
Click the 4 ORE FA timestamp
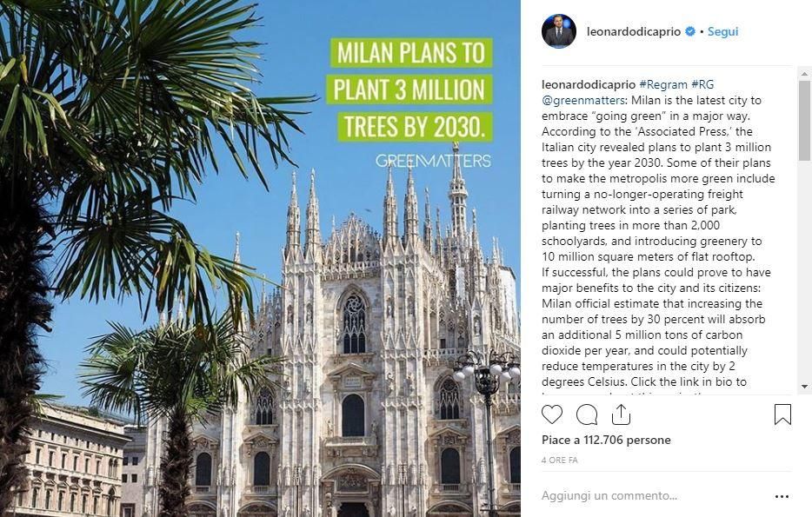[559, 460]
